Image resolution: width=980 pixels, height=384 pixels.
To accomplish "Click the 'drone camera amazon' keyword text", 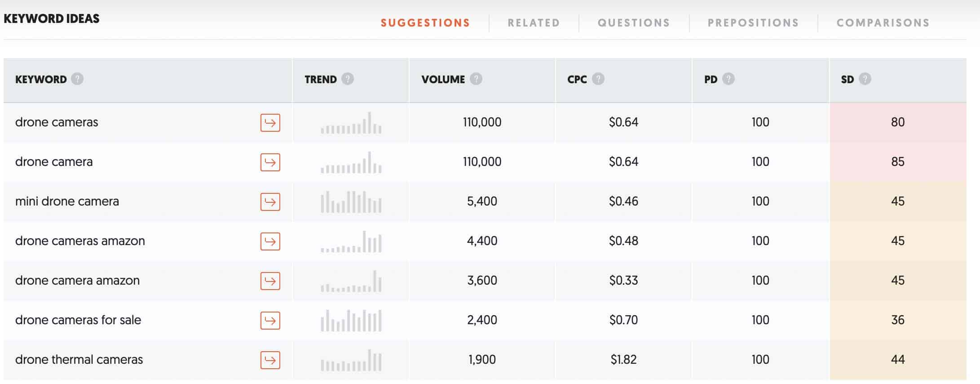I will [77, 281].
